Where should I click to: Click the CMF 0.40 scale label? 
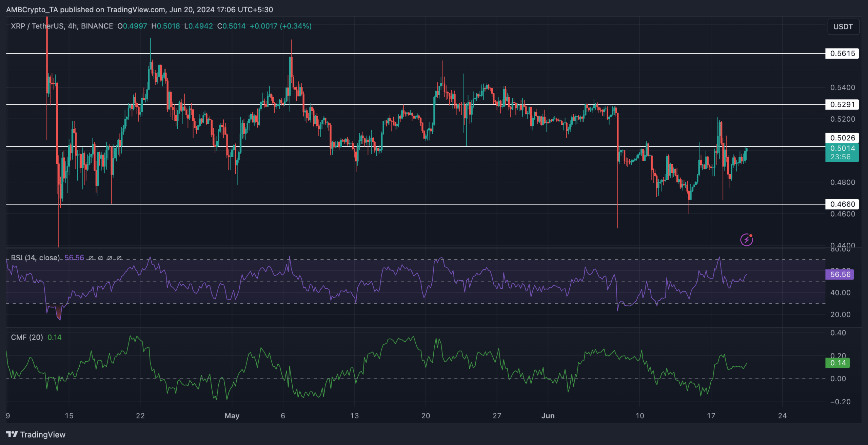(838, 333)
